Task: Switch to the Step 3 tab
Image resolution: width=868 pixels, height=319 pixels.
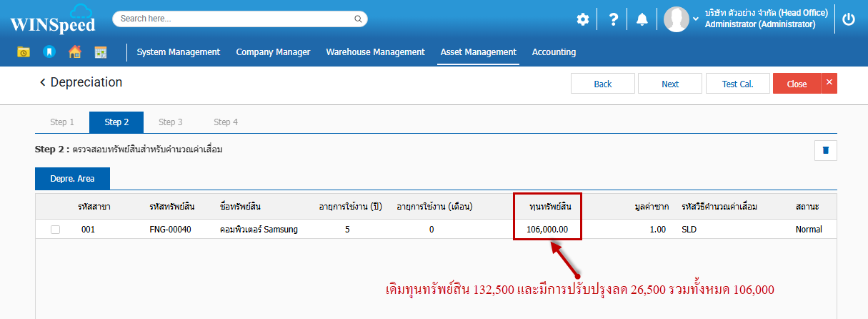Action: [x=171, y=122]
